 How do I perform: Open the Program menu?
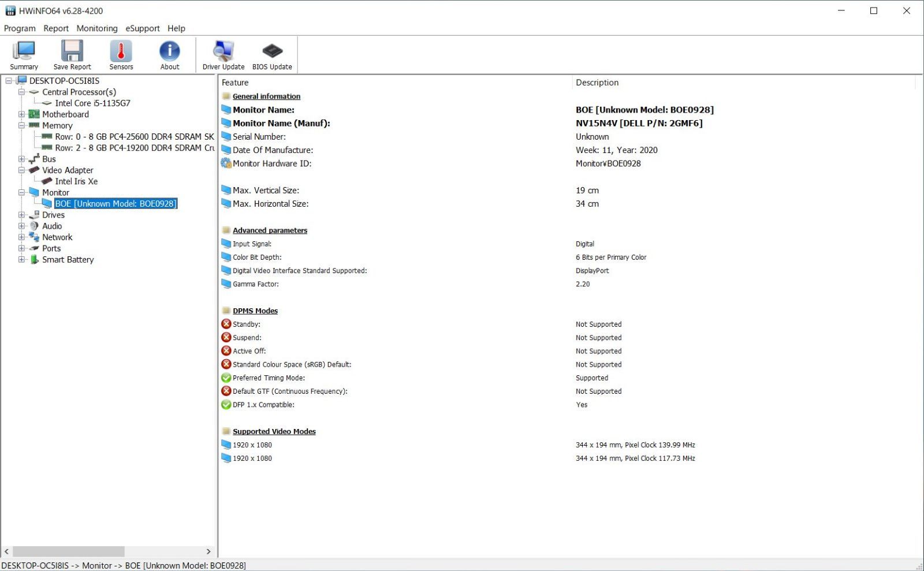[x=20, y=28]
